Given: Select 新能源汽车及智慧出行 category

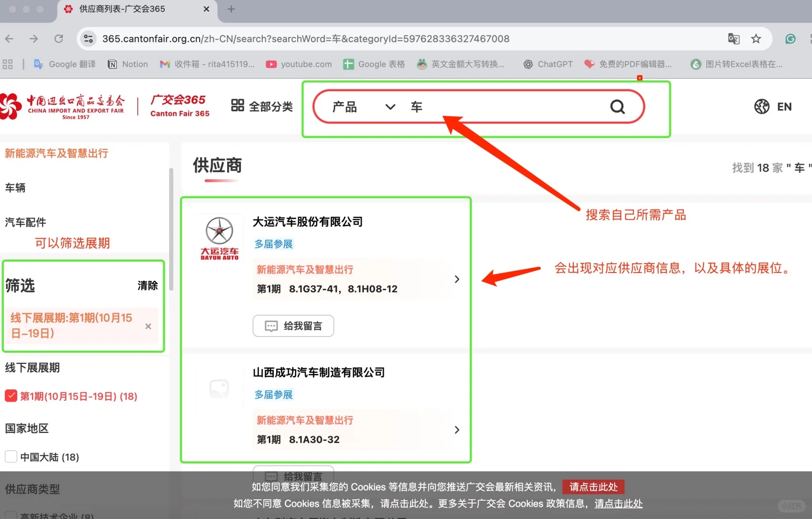Looking at the screenshot, I should point(56,153).
